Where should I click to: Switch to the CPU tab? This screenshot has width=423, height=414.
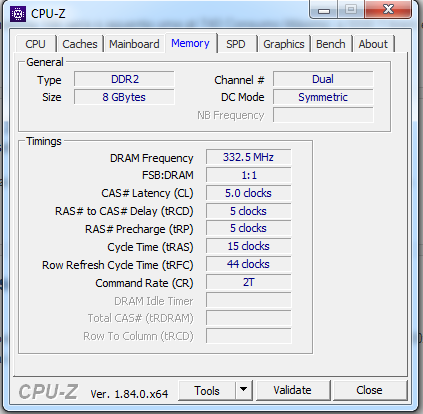click(35, 44)
